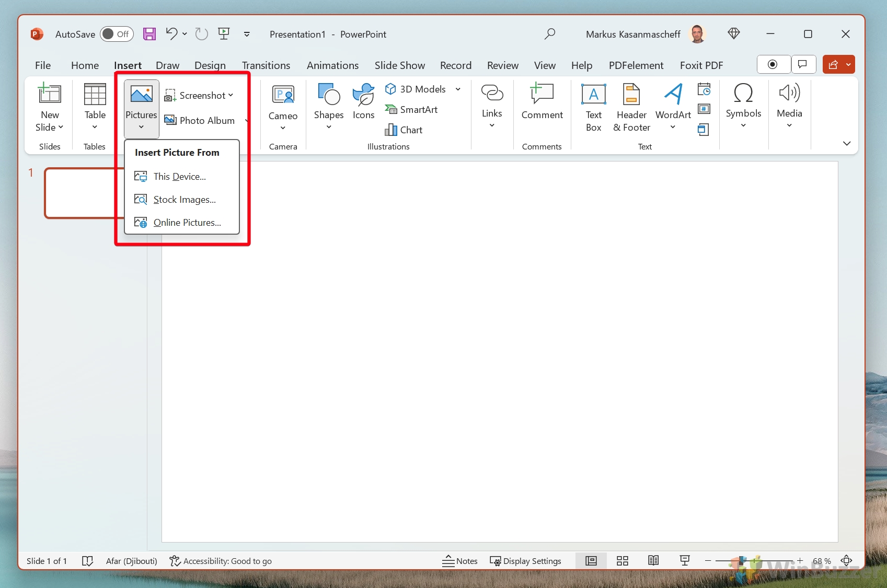Click the Save icon in title bar
This screenshot has width=887, height=588.
pos(149,34)
